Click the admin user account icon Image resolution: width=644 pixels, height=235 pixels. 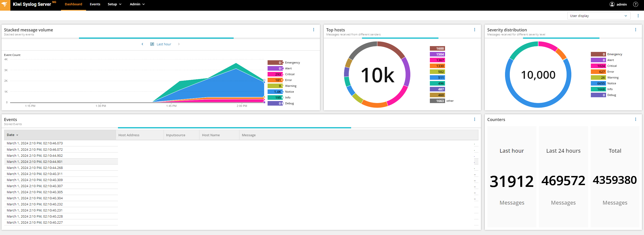click(612, 4)
